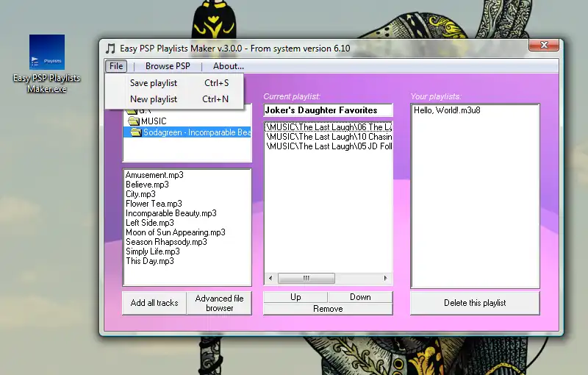Click the MUSIC folder icon
Viewport: 588px width, 375px height.
(x=134, y=121)
